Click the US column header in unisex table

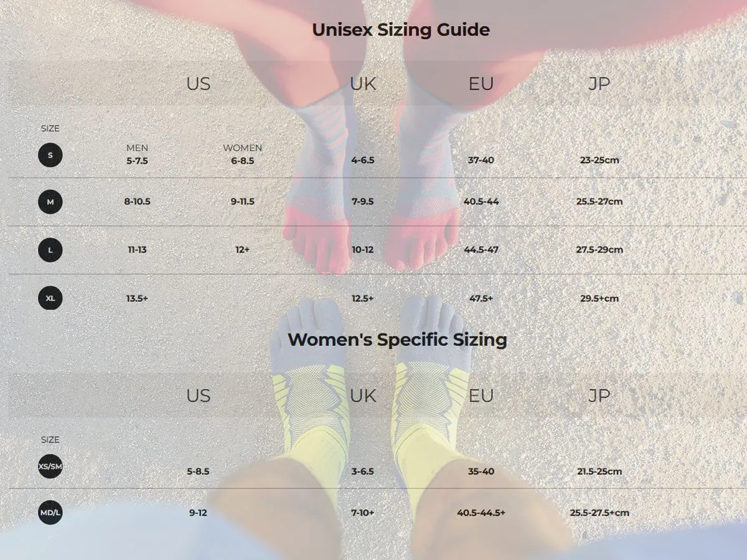pyautogui.click(x=199, y=83)
